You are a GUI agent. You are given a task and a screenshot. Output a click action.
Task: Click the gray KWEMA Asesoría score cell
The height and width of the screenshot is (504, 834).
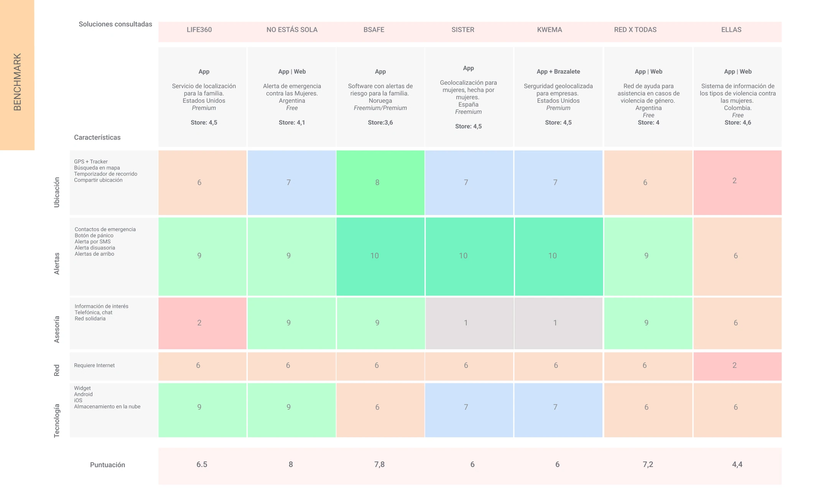(558, 323)
